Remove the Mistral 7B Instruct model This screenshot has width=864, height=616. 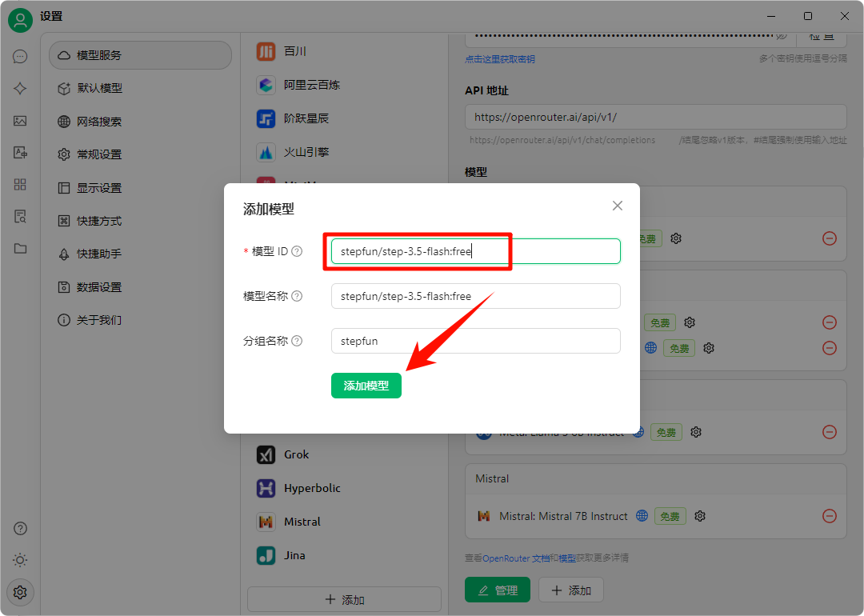(x=830, y=516)
